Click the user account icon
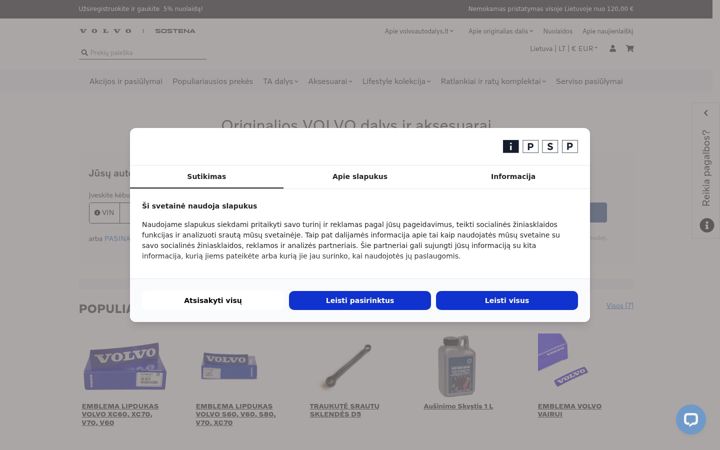720x450 pixels. [613, 48]
